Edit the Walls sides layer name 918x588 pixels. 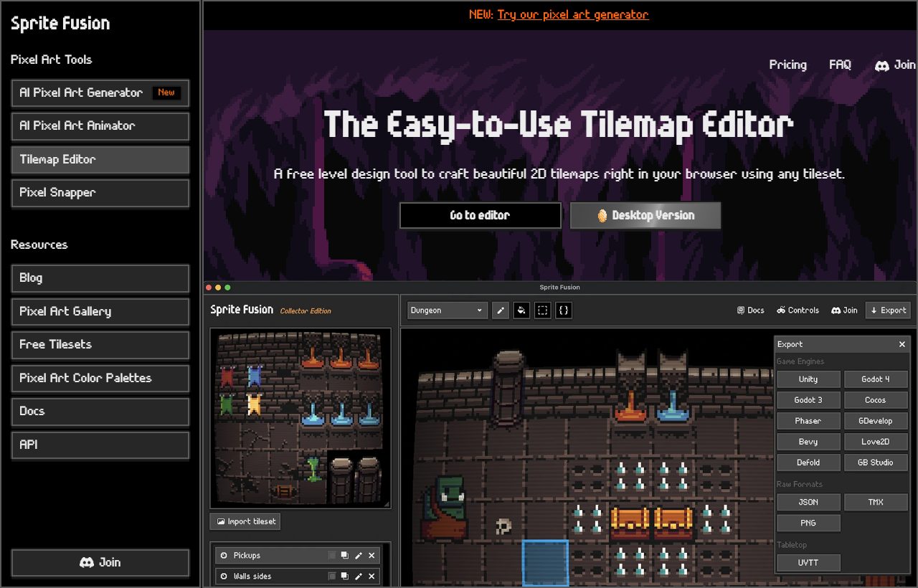359,576
